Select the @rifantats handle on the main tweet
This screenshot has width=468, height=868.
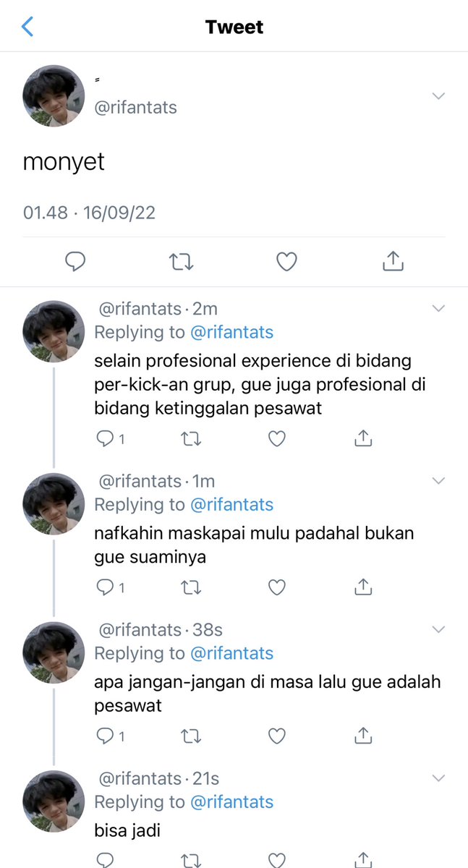(x=136, y=108)
